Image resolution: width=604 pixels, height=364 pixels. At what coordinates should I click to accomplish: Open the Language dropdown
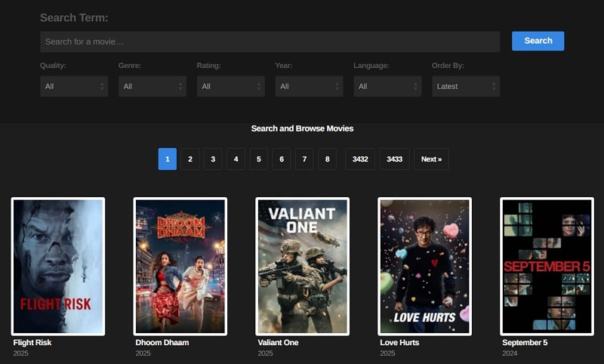[387, 86]
